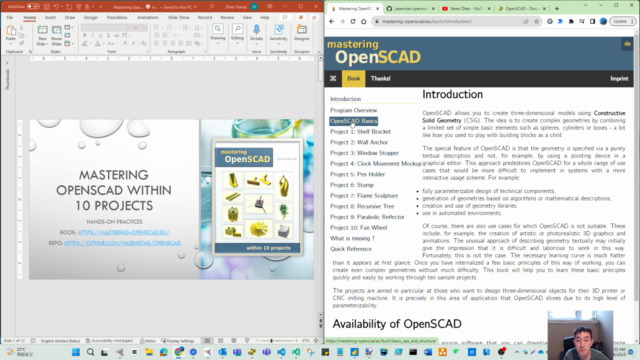640x360 pixels.
Task: Expand the Thumbnails pane arrow
Action: 7,63
